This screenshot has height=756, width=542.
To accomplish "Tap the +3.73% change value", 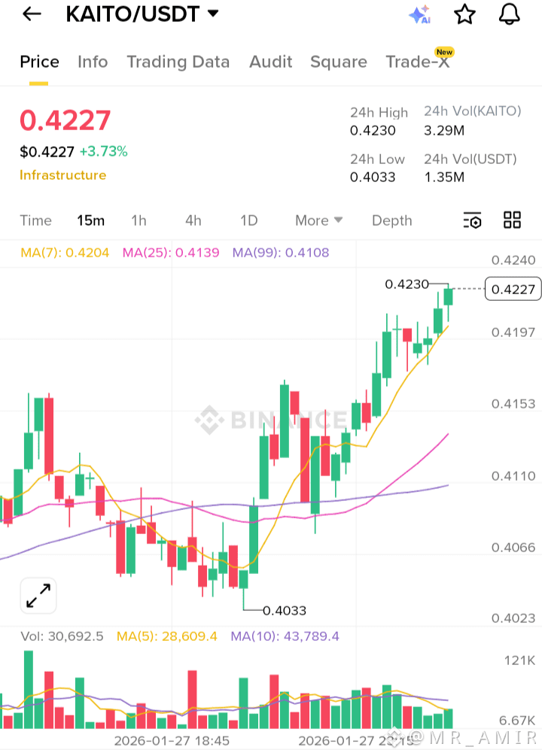I will (104, 151).
